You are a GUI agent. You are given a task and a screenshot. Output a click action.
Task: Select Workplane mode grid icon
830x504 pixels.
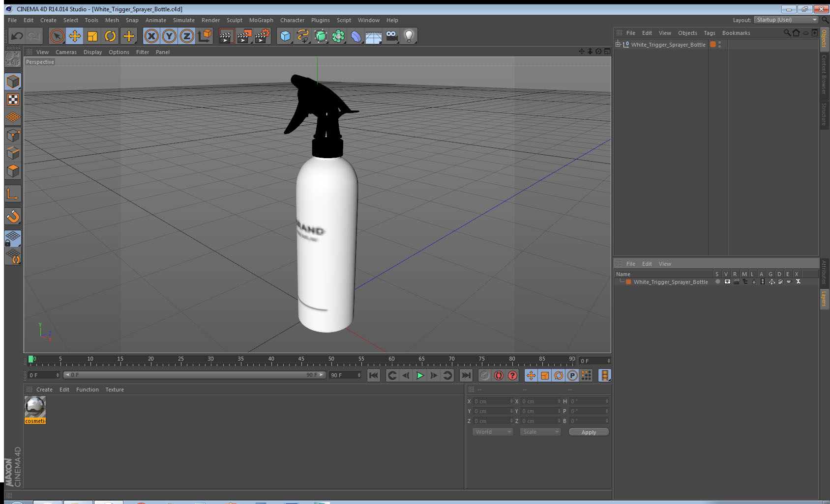(13, 117)
